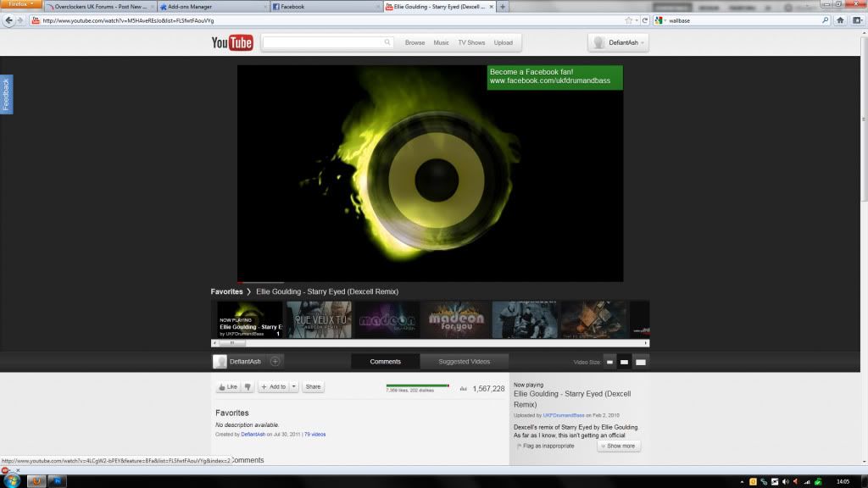This screenshot has width=868, height=488.
Task: Click the Share button
Action: click(x=313, y=386)
